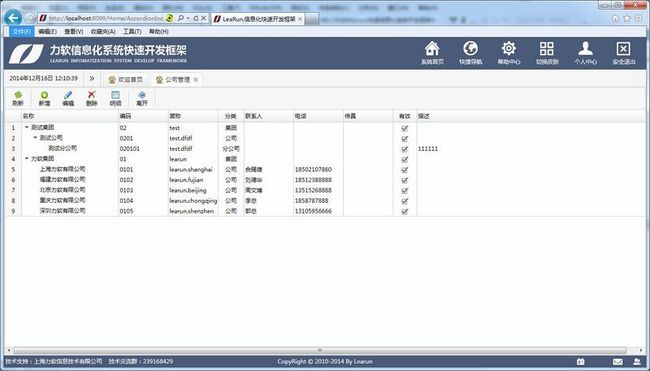Toggle 有效 checkbox for learun row code 01
Viewport: 650px width, 371px height.
(405, 160)
